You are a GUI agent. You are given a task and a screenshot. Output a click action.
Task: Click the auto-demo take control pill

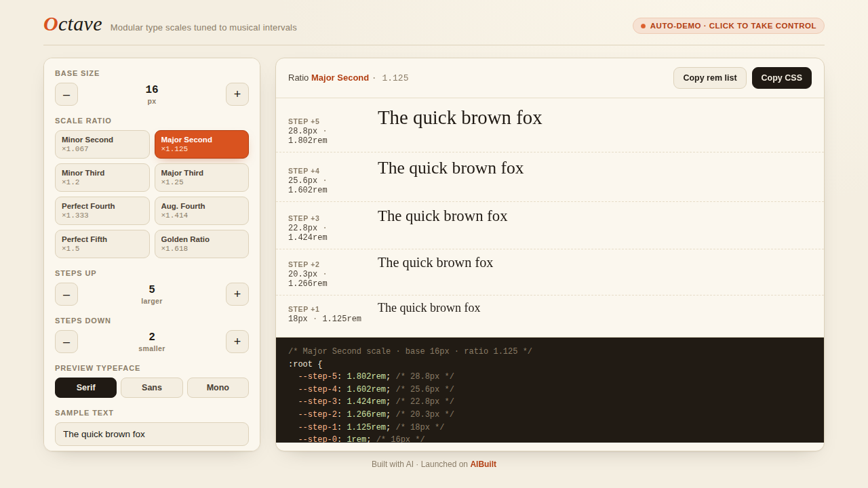click(728, 26)
